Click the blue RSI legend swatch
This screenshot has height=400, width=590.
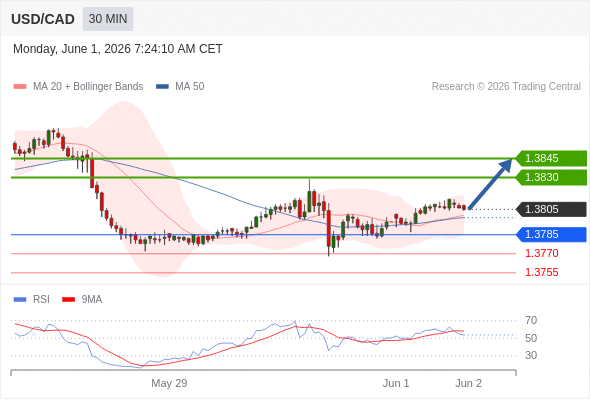20,300
